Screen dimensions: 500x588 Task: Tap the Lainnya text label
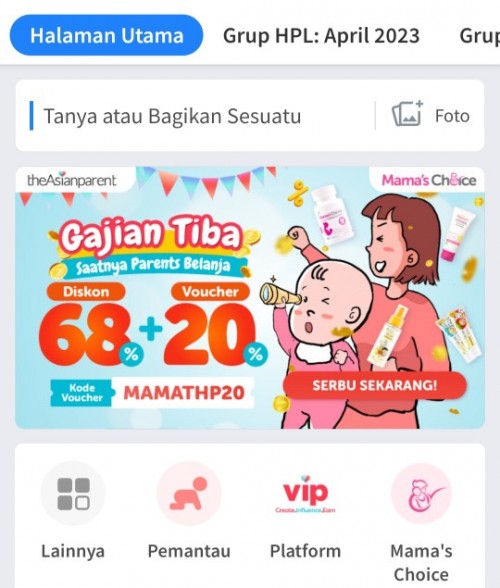coord(73,551)
